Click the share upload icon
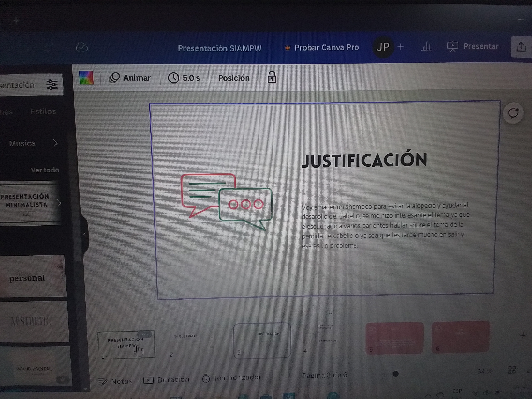The height and width of the screenshot is (399, 532). click(x=521, y=47)
